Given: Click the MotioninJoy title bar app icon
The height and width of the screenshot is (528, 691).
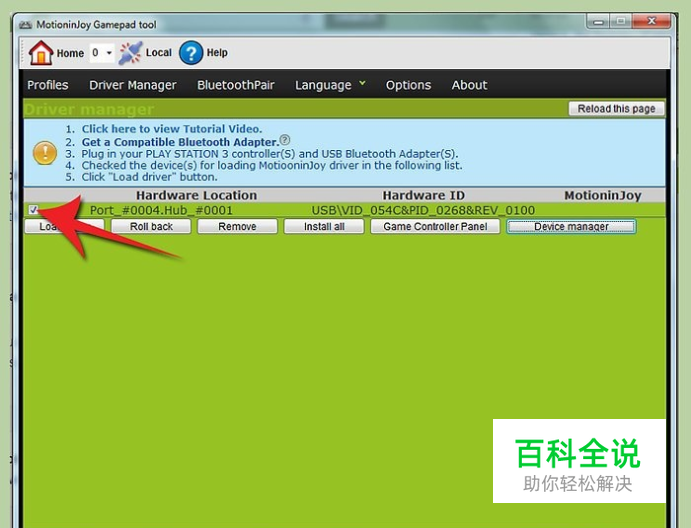Looking at the screenshot, I should point(25,25).
